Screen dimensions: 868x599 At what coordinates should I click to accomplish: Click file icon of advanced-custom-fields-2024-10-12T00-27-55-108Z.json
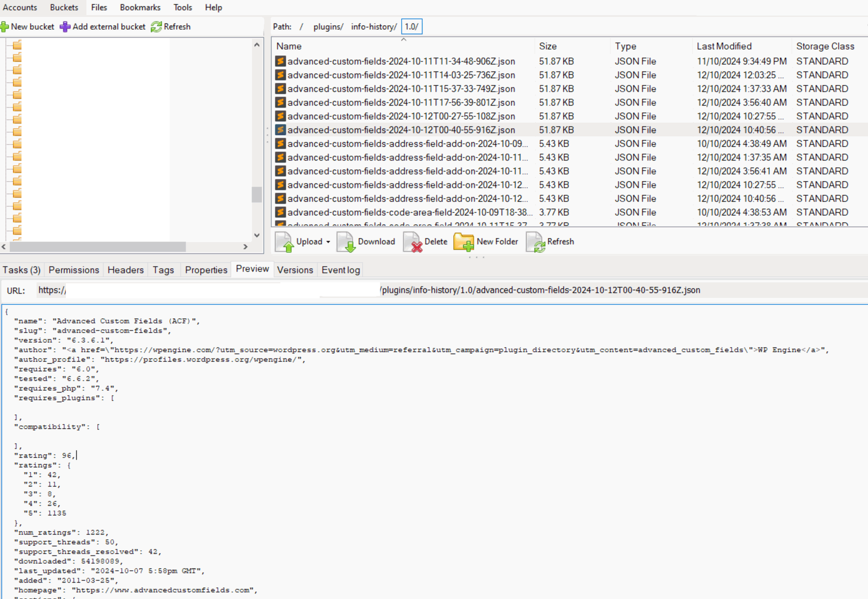pyautogui.click(x=280, y=116)
